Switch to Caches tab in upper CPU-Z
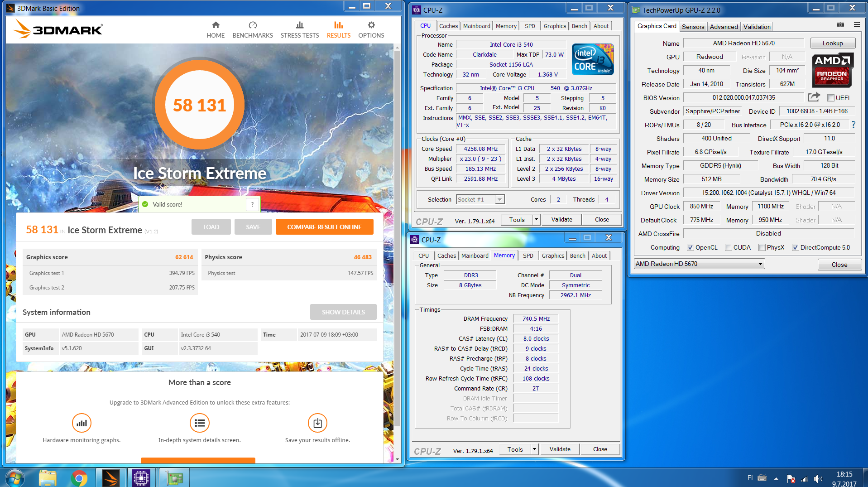 [448, 26]
